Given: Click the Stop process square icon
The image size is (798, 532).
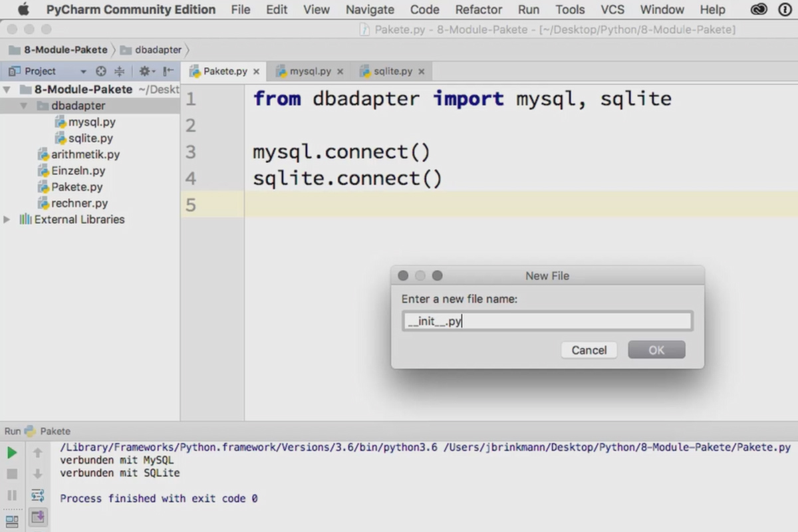Looking at the screenshot, I should tap(12, 474).
